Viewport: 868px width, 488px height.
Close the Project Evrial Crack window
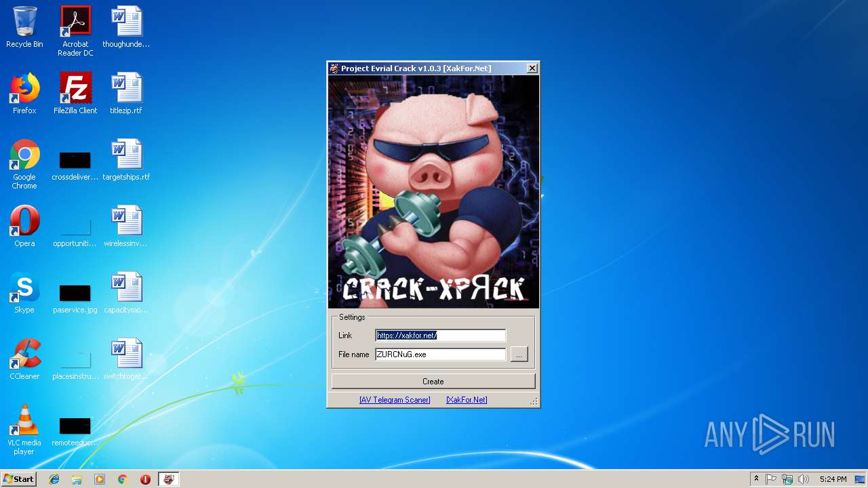[532, 68]
